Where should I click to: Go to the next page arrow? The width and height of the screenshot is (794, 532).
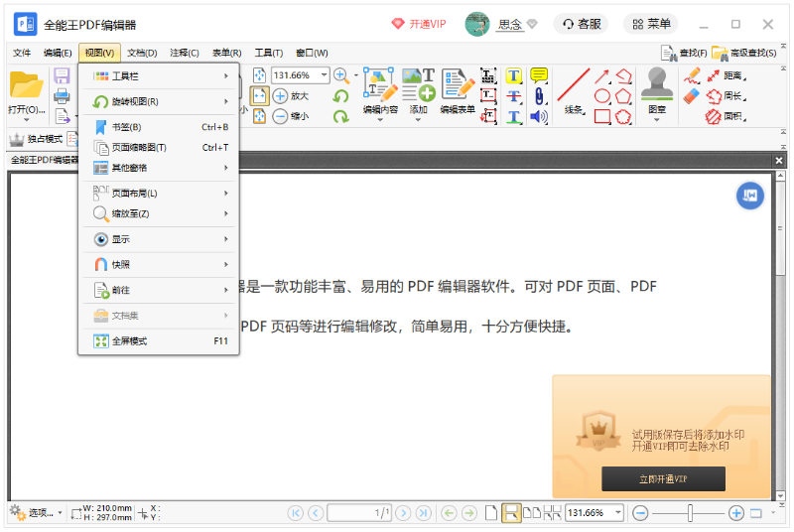(404, 513)
